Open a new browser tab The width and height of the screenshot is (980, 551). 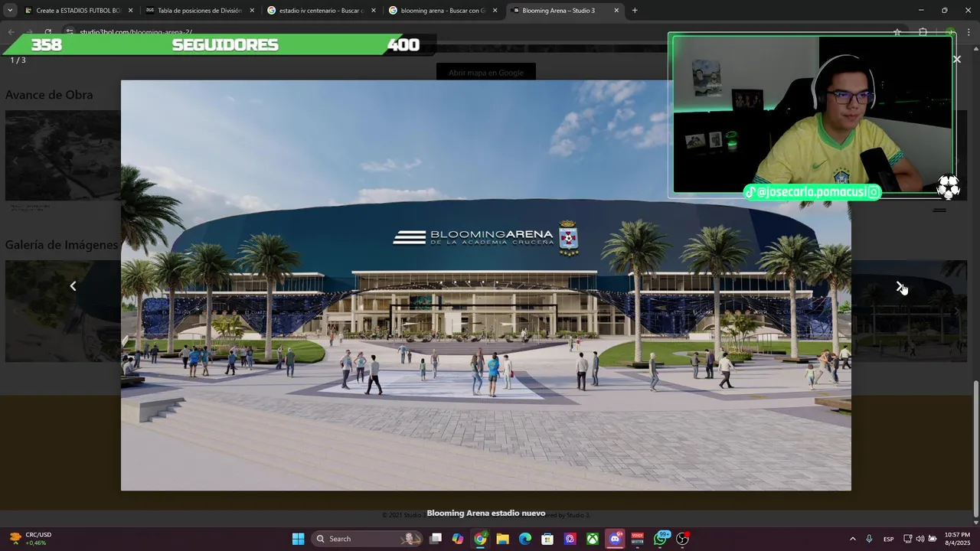635,11
